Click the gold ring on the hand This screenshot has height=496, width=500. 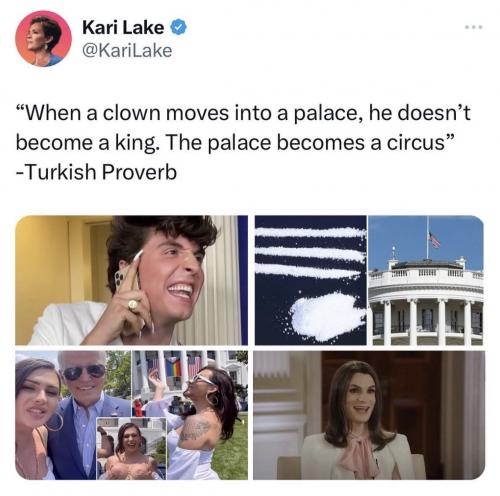click(x=133, y=305)
